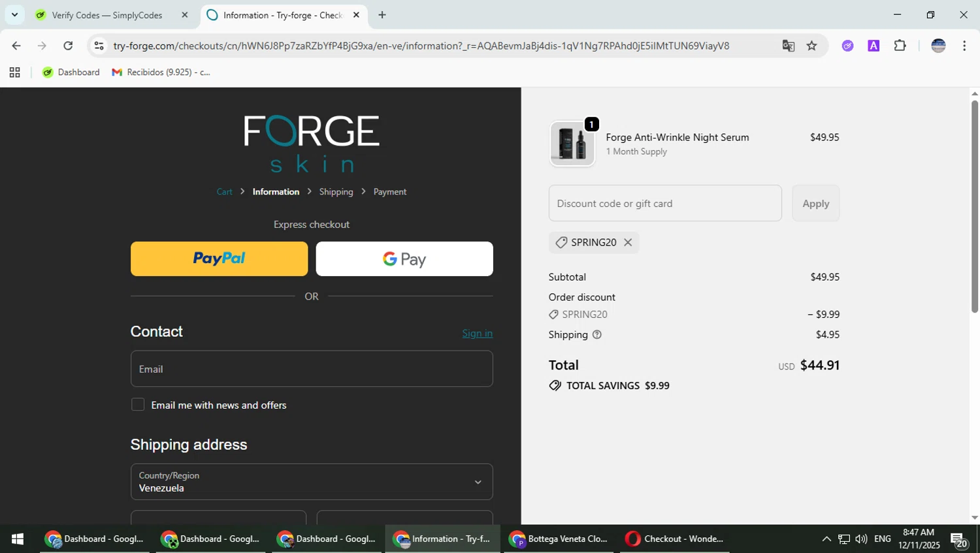Open Chrome profile avatar
Viewport: 980px width, 553px height.
point(938,46)
